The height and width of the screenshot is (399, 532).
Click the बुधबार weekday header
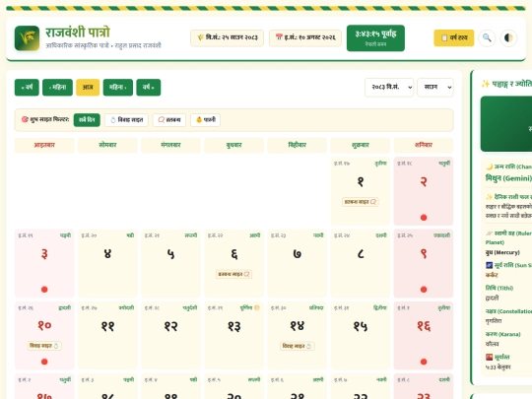click(x=233, y=145)
